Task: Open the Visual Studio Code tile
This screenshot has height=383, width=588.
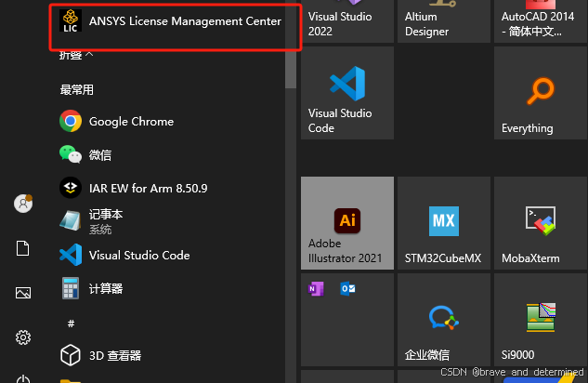Action: coord(347,93)
